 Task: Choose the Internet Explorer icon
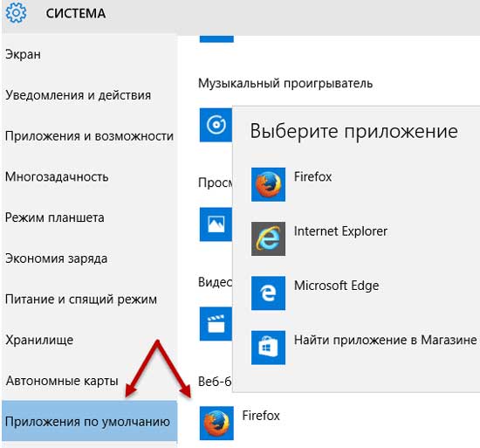coord(268,239)
